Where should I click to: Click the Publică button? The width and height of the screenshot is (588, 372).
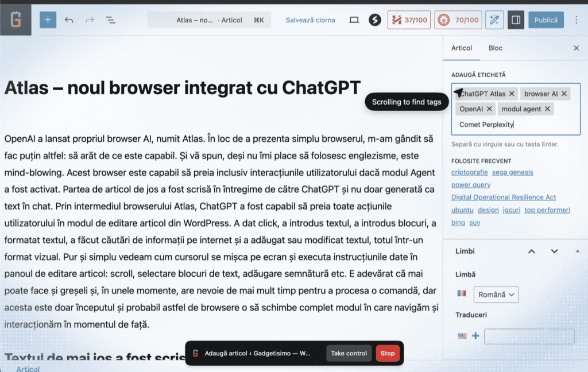click(x=546, y=20)
